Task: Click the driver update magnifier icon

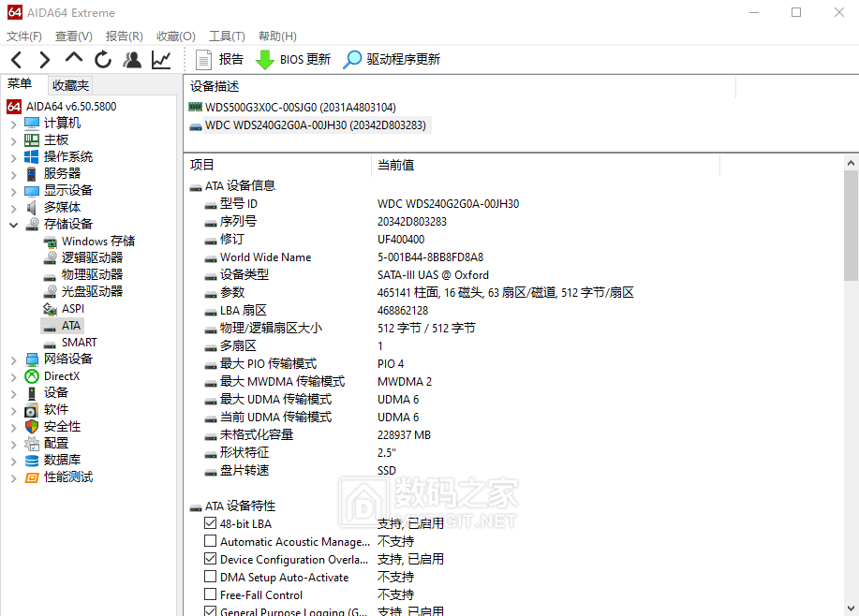Action: click(352, 59)
